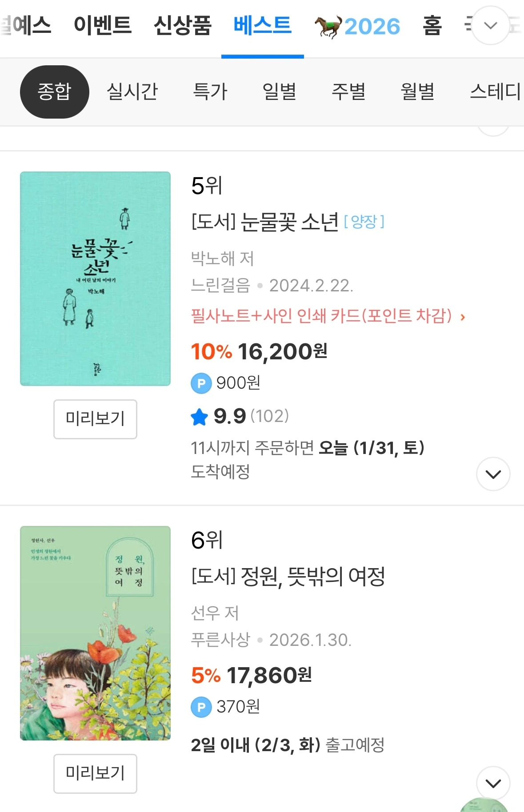
Task: Tap the P point icon beside 370원
Action: pyautogui.click(x=201, y=707)
